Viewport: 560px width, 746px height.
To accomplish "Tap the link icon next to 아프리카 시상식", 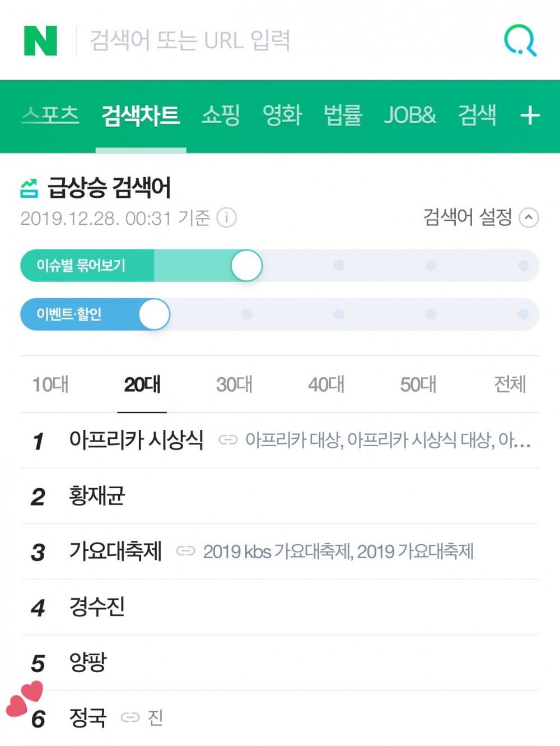I will click(x=228, y=440).
